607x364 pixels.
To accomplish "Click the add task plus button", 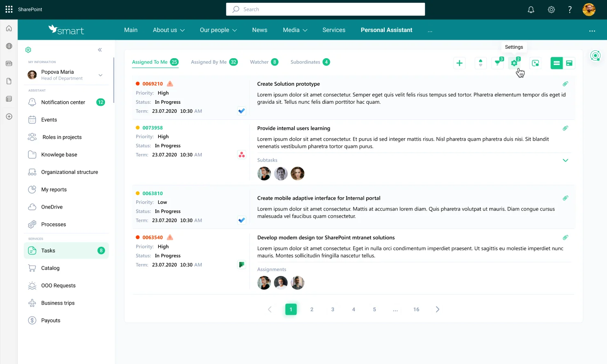I will (x=459, y=63).
